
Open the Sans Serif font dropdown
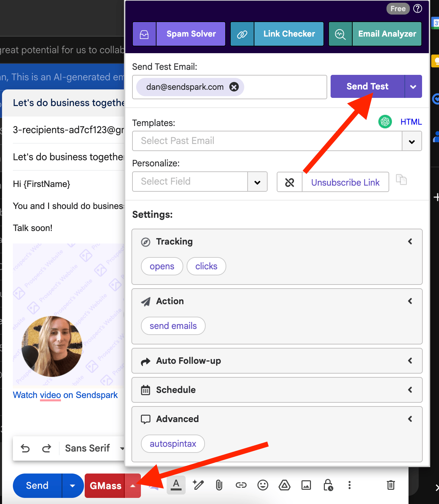95,448
